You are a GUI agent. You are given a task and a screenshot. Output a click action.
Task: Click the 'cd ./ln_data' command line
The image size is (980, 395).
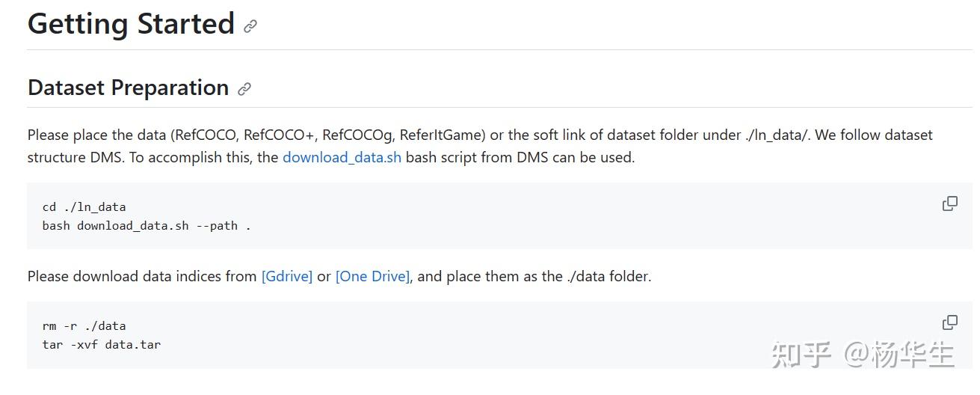coord(84,207)
